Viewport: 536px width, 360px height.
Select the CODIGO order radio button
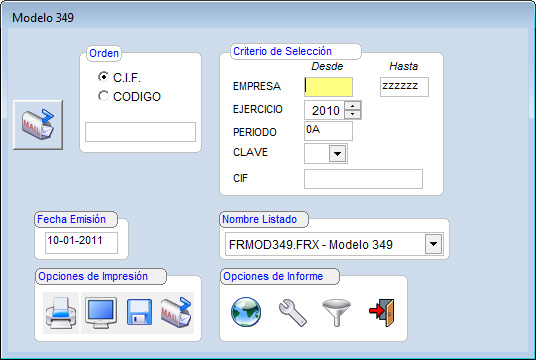coord(103,96)
